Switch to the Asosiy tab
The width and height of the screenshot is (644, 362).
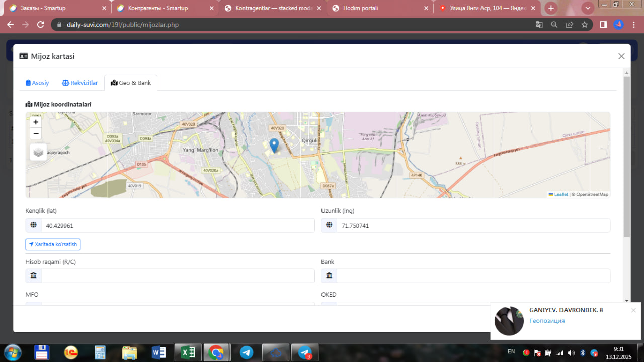37,83
